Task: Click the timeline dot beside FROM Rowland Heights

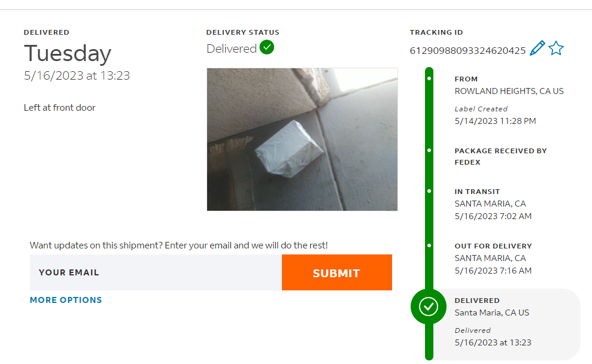Action: [429, 78]
